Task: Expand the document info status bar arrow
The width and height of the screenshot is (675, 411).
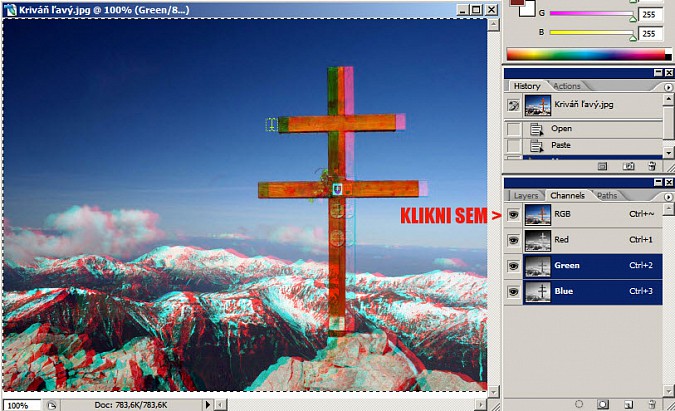Action: [x=209, y=404]
